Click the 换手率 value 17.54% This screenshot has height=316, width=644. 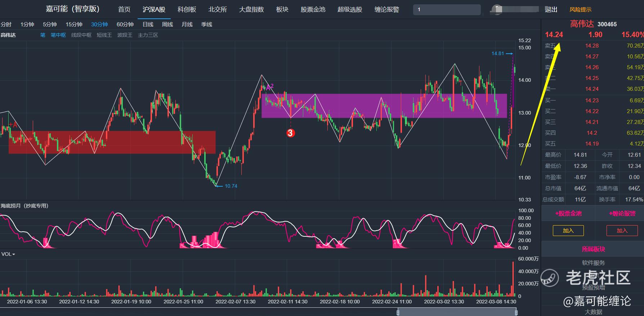(634, 200)
